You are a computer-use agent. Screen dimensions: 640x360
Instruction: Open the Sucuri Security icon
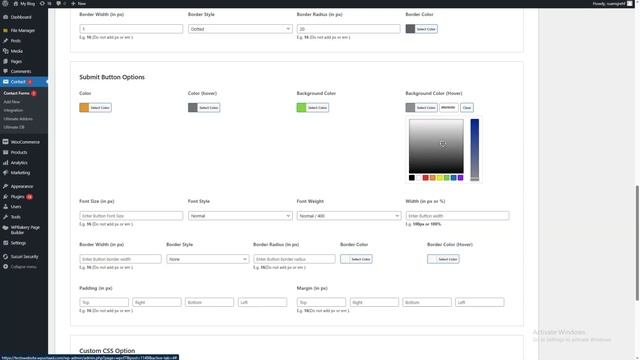pos(5,257)
